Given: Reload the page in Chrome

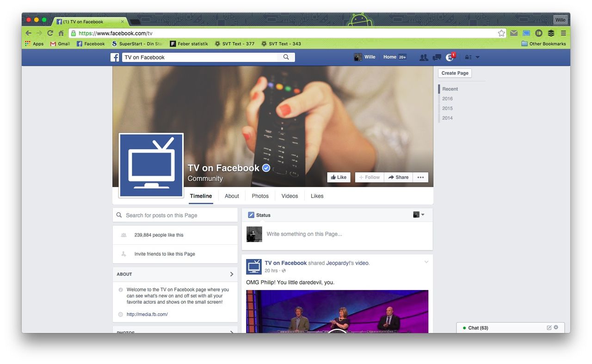Looking at the screenshot, I should [50, 33].
